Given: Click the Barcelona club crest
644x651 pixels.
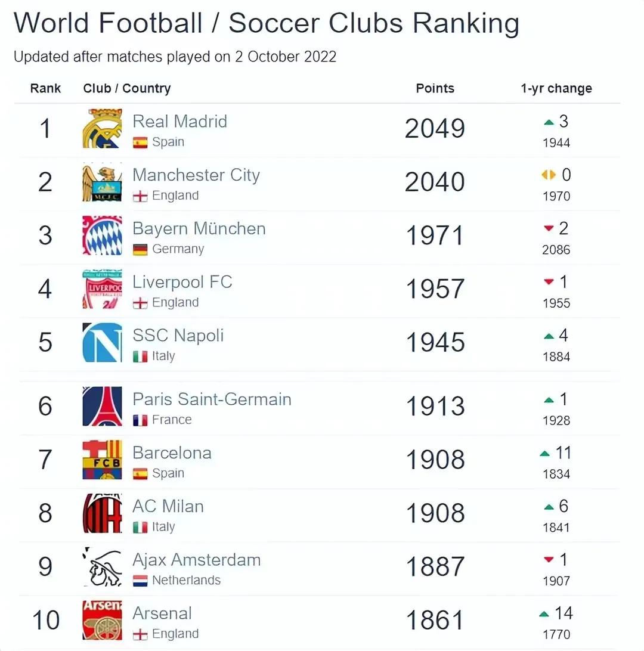Looking at the screenshot, I should click(x=102, y=460).
